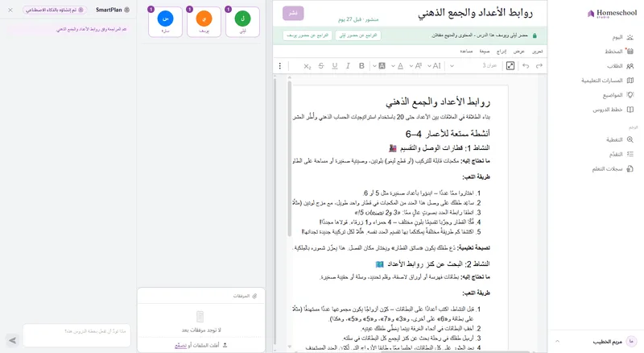The image size is (644, 353).
Task: Open the إدراج (Insert) menu
Action: pos(502,52)
